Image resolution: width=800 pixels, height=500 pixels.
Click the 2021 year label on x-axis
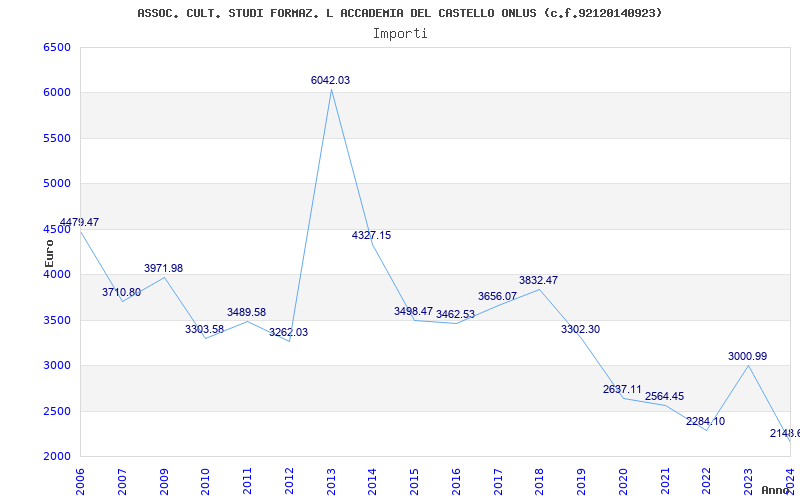[665, 481]
